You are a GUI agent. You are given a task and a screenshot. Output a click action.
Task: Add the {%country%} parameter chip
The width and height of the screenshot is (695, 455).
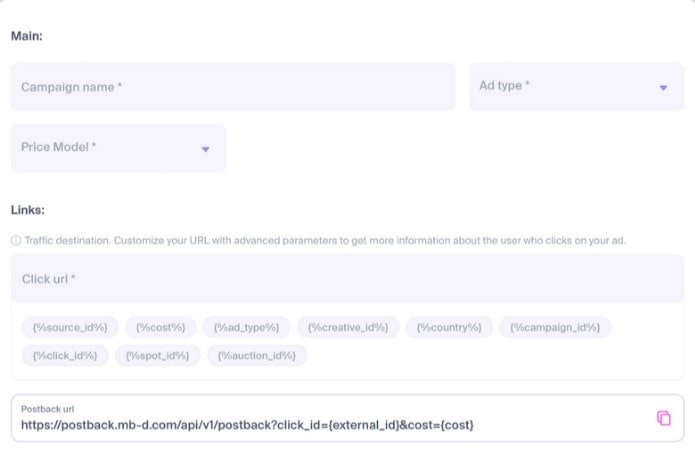(x=449, y=327)
